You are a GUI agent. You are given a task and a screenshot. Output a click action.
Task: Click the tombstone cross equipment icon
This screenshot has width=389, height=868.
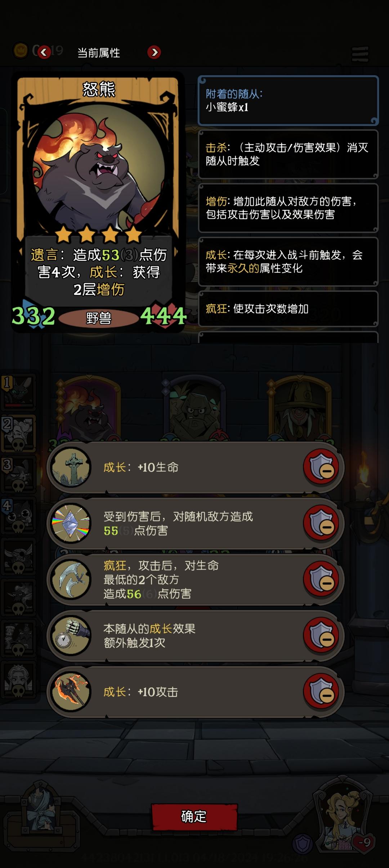(x=71, y=467)
